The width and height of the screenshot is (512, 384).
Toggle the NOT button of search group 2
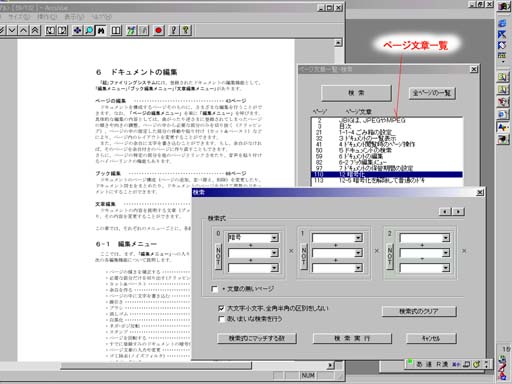click(x=390, y=256)
